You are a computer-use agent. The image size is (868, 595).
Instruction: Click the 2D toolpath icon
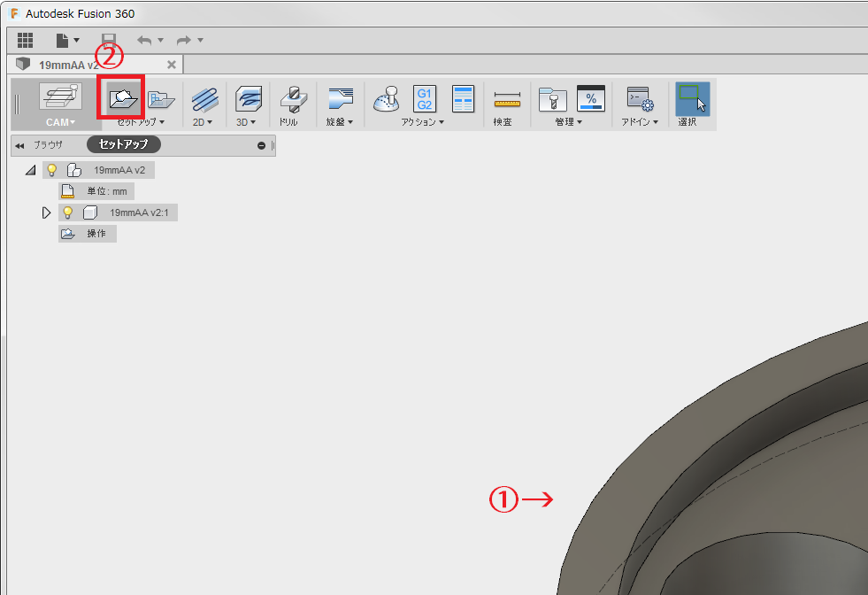(x=204, y=99)
